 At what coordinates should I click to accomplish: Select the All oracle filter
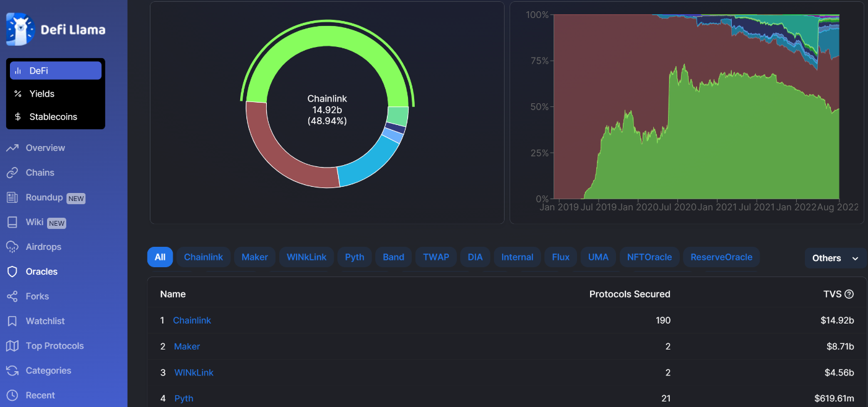(x=160, y=257)
